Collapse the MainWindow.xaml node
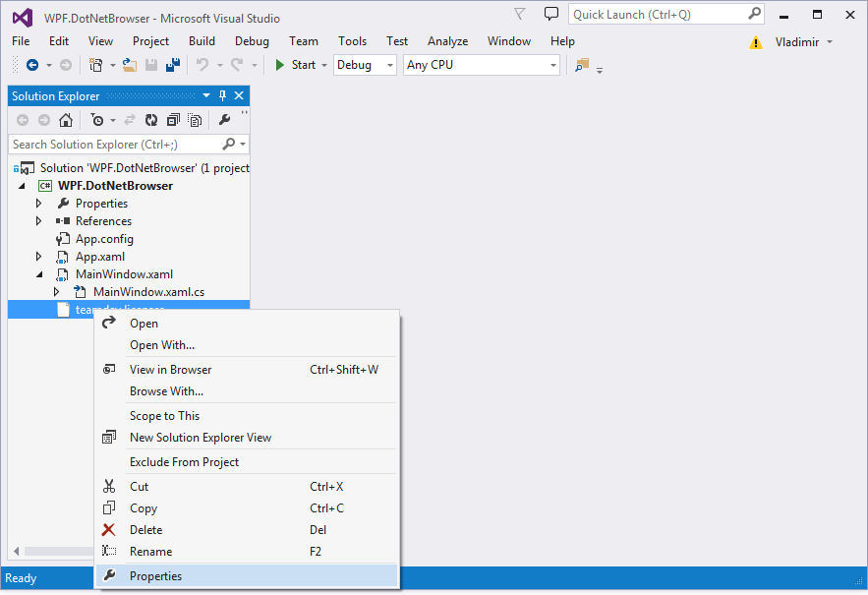868x595 pixels. click(x=39, y=274)
